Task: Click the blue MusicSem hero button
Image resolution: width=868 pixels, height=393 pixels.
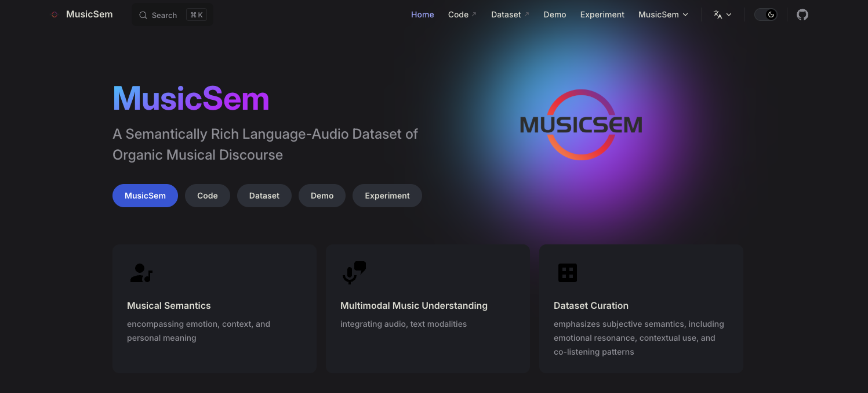Action: pyautogui.click(x=145, y=196)
